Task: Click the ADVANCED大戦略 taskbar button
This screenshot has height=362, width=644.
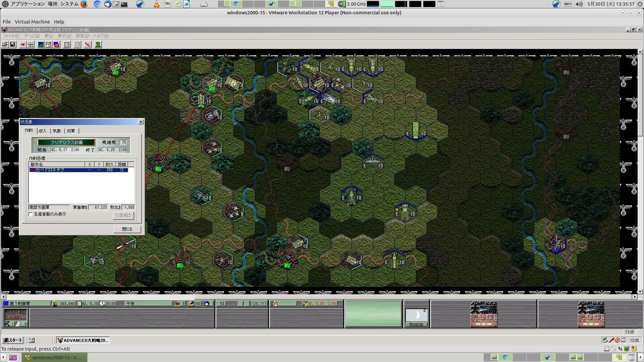Action: 83,340
